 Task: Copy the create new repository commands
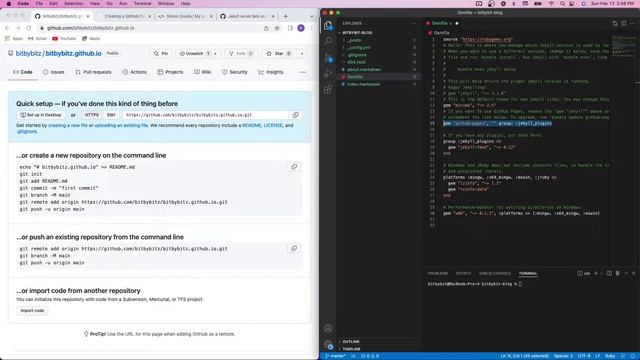pyautogui.click(x=294, y=167)
